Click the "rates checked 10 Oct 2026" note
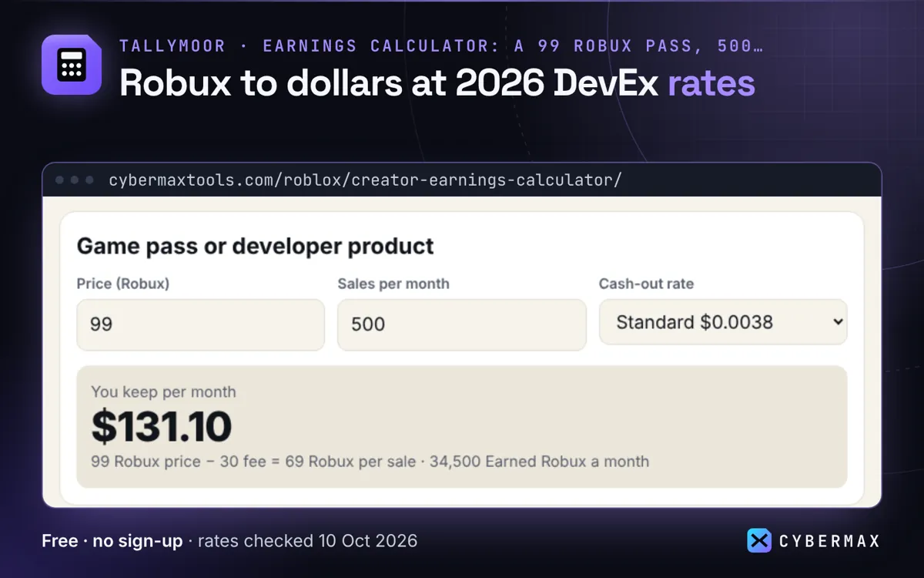The image size is (924, 578). [x=307, y=541]
